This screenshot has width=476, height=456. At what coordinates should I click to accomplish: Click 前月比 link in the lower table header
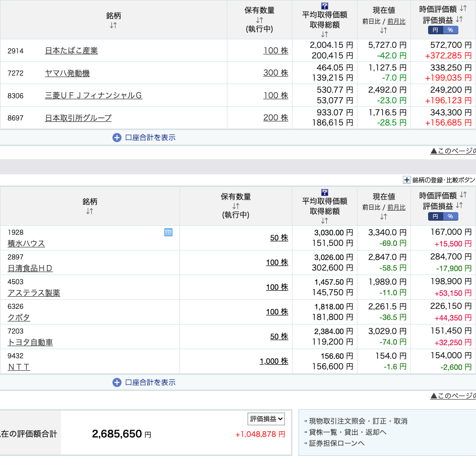[x=396, y=207]
